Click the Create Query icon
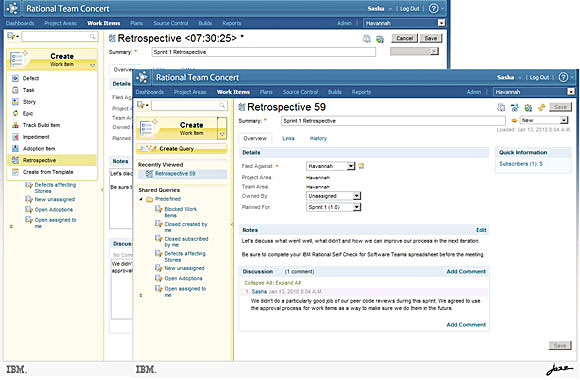Viewport: 580px width, 380px height. [x=149, y=149]
